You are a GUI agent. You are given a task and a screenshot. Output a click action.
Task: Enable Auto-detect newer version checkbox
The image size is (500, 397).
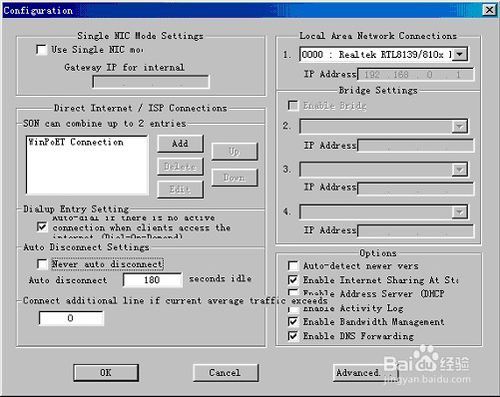click(293, 266)
